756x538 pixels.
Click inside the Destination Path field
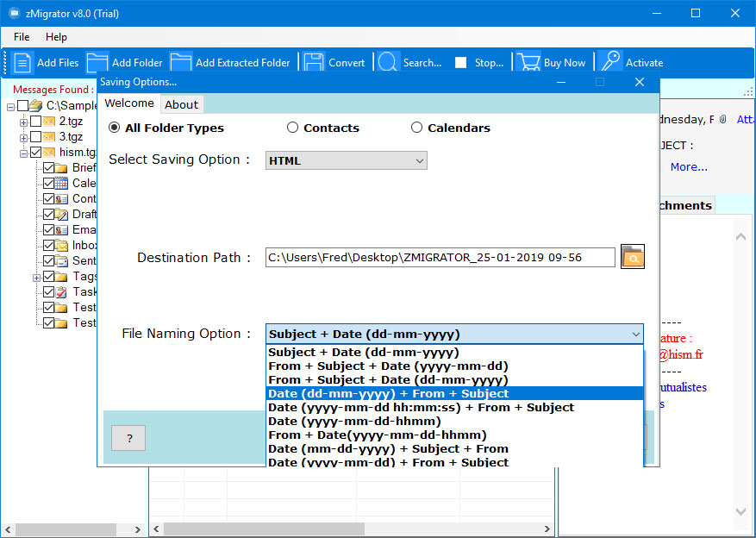(x=440, y=258)
